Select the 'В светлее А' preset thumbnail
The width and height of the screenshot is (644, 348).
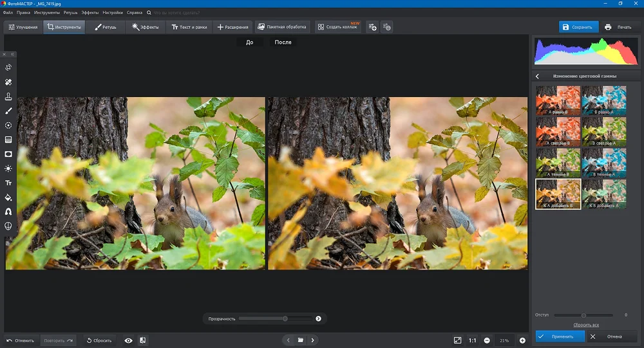click(x=604, y=132)
